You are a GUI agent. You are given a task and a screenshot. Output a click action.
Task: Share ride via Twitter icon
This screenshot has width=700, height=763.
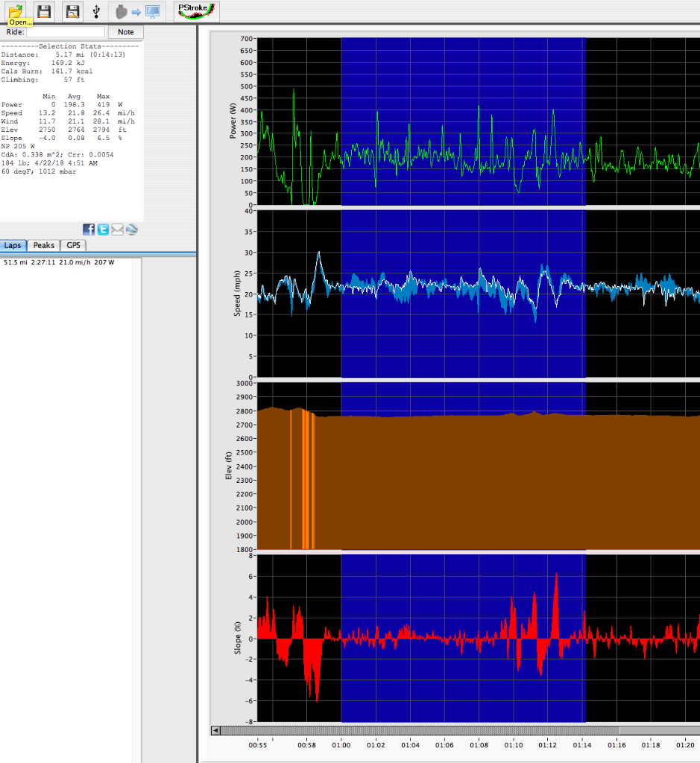(x=103, y=229)
